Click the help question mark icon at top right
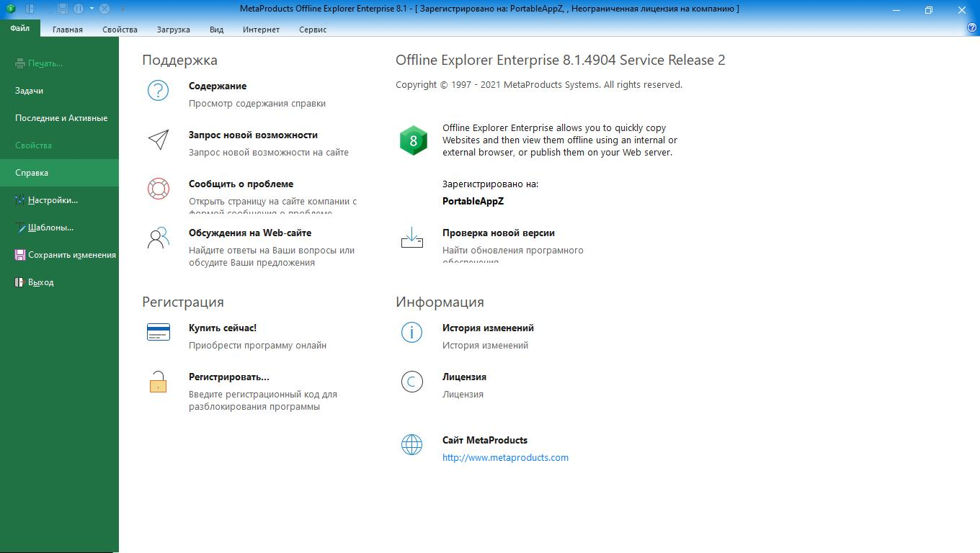 pos(972,28)
